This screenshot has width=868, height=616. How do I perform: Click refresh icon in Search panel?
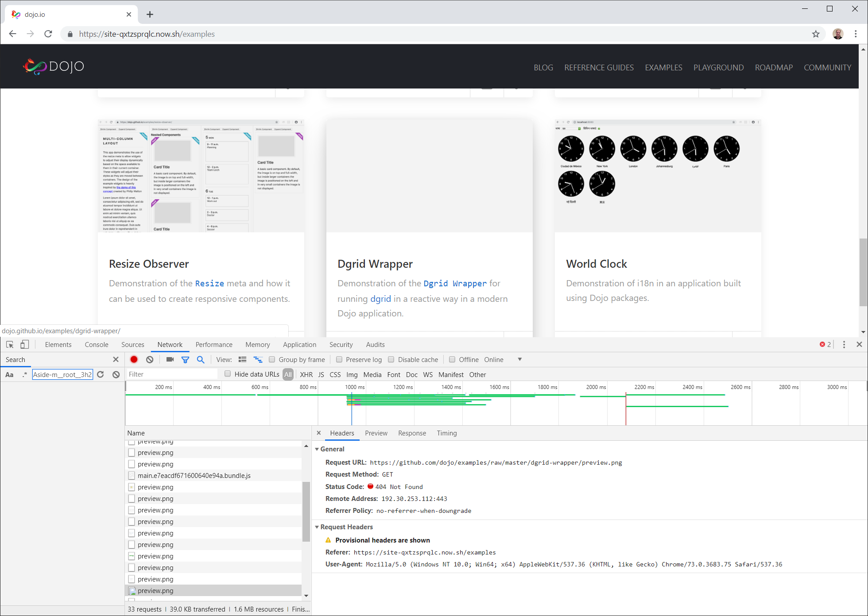(x=101, y=374)
